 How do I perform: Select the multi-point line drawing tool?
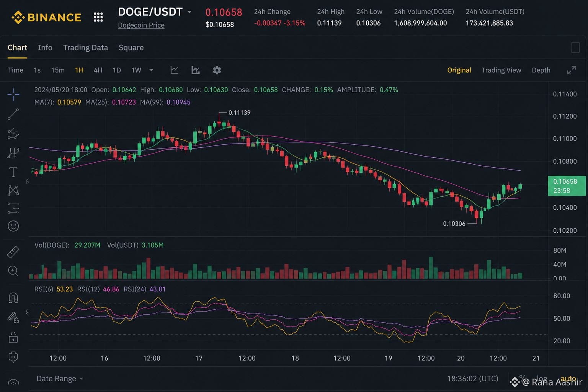pyautogui.click(x=13, y=134)
